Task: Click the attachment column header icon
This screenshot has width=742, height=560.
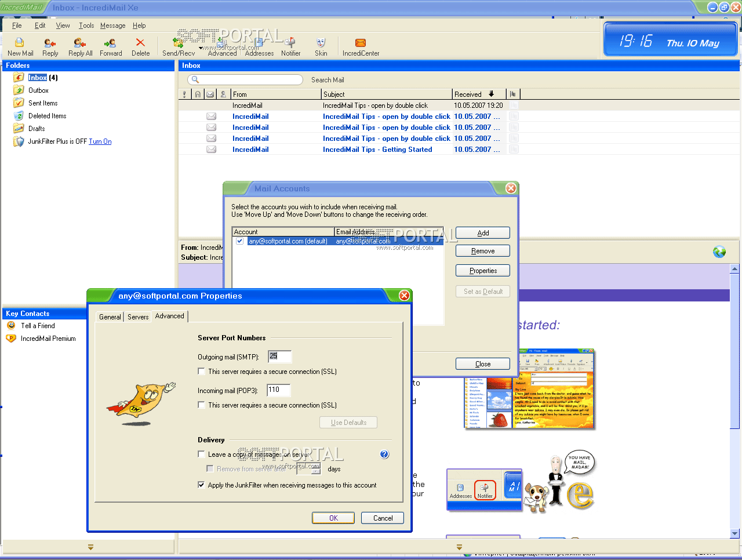Action: (x=198, y=94)
